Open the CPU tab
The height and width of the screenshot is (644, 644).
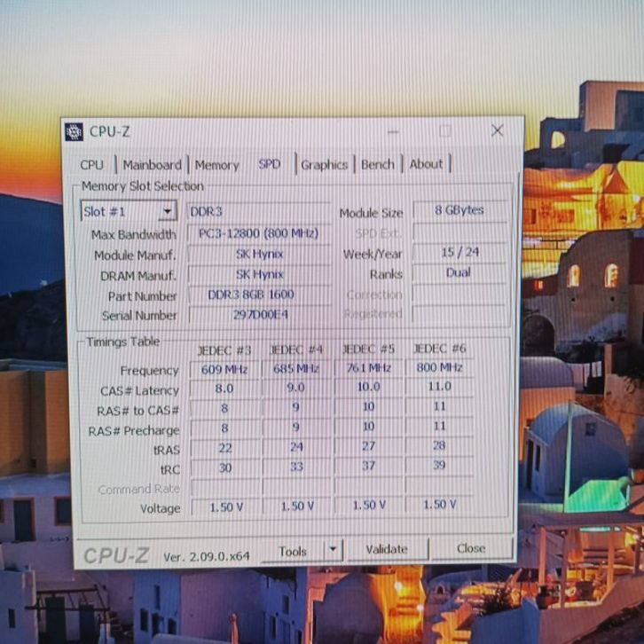91,165
